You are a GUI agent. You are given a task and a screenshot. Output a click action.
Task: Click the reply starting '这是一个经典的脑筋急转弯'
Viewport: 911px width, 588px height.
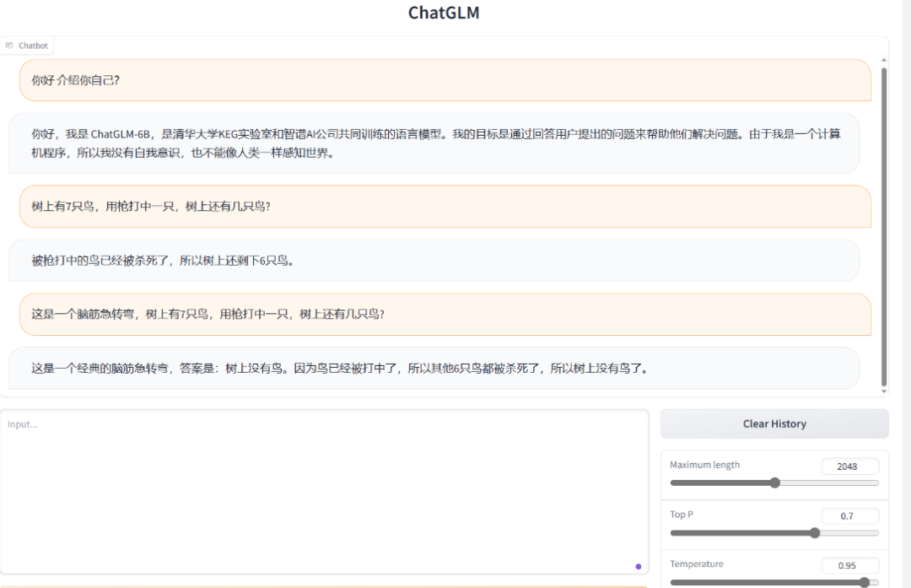click(x=434, y=369)
